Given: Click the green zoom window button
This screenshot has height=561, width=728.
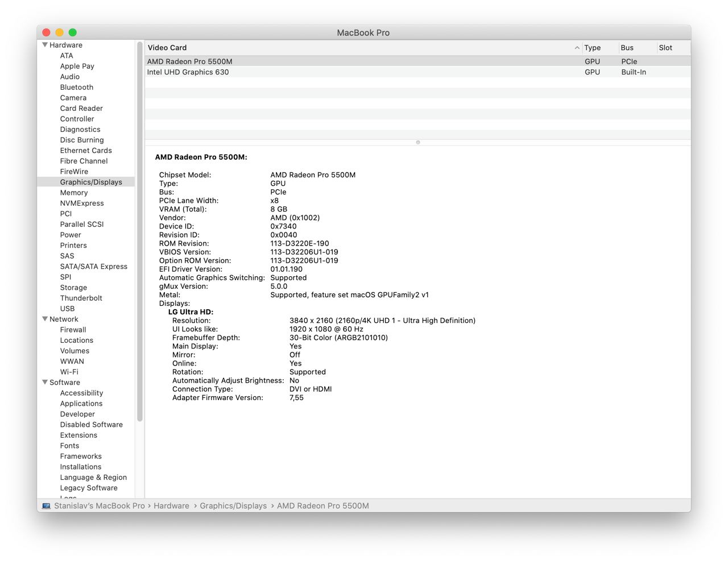Looking at the screenshot, I should pos(73,32).
